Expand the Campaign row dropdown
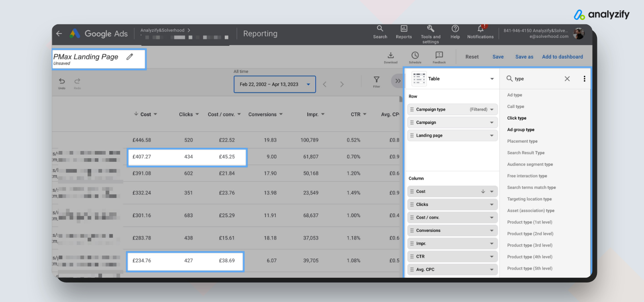This screenshot has height=302, width=644. 492,123
